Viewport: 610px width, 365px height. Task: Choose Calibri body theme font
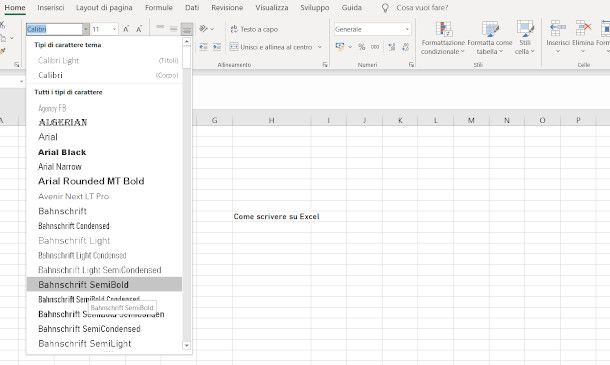[x=104, y=75]
